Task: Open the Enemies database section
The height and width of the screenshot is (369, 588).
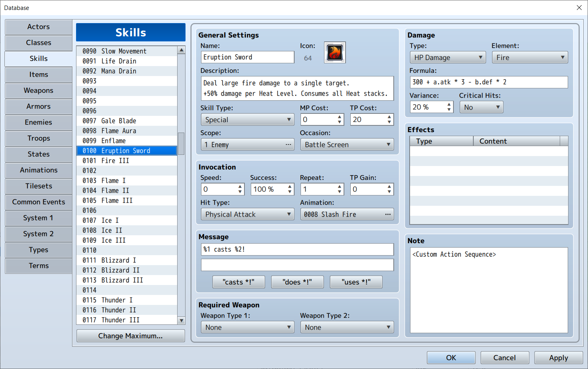Action: [x=38, y=122]
